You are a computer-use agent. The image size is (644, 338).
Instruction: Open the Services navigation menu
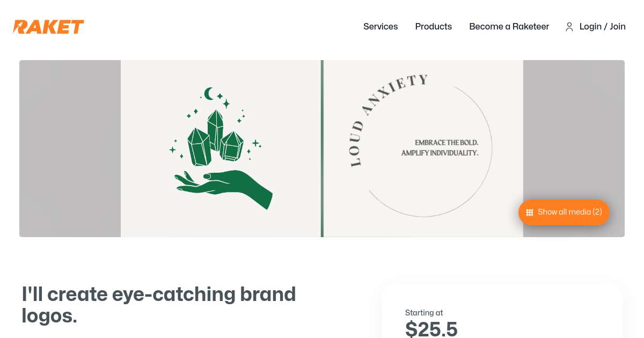click(x=380, y=26)
